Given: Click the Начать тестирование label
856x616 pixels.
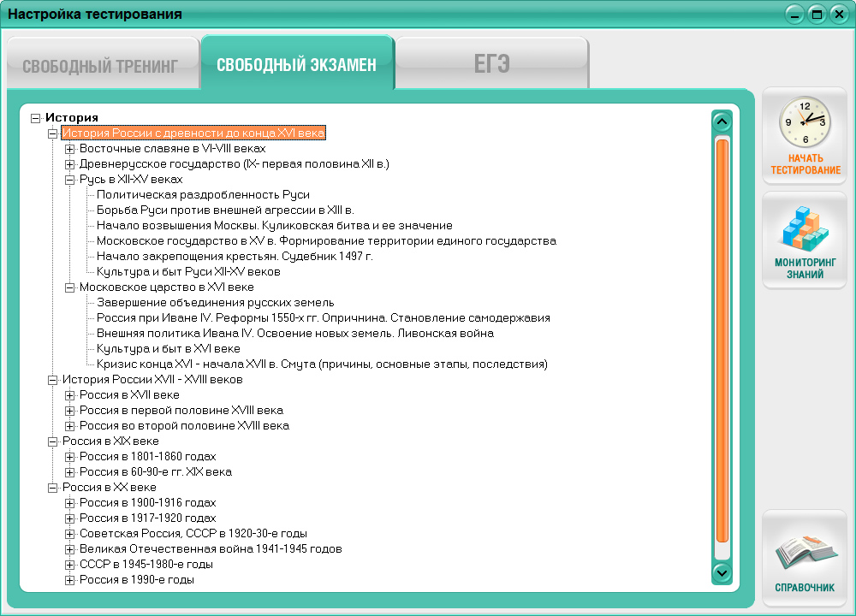Looking at the screenshot, I should pyautogui.click(x=805, y=164).
